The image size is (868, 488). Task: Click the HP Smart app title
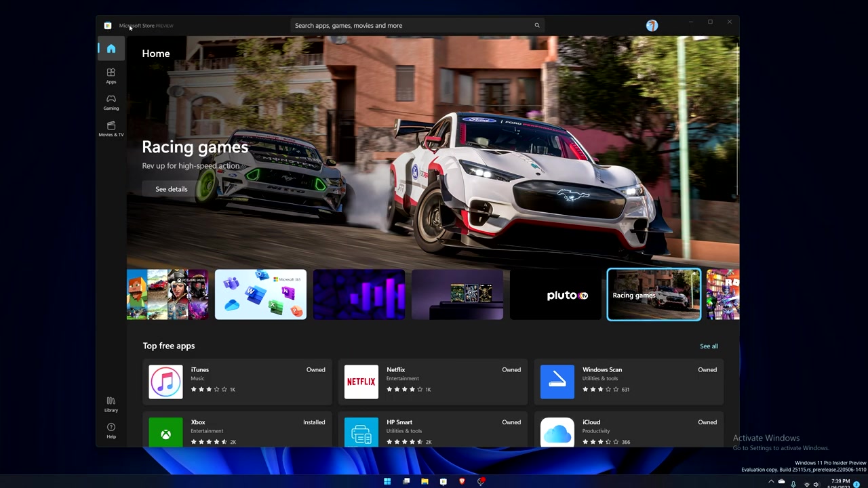pos(399,422)
